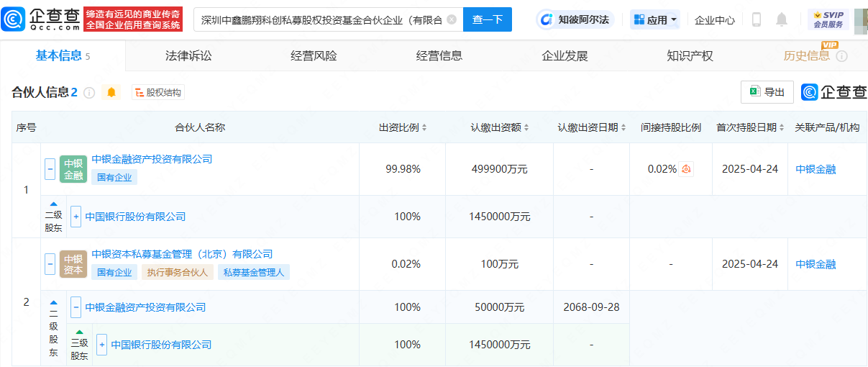Click the 执行事务合伙人 tag

point(177,272)
